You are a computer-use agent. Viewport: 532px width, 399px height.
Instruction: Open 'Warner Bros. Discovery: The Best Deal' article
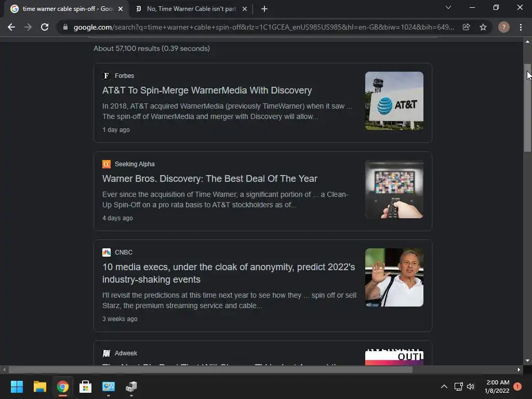[210, 179]
